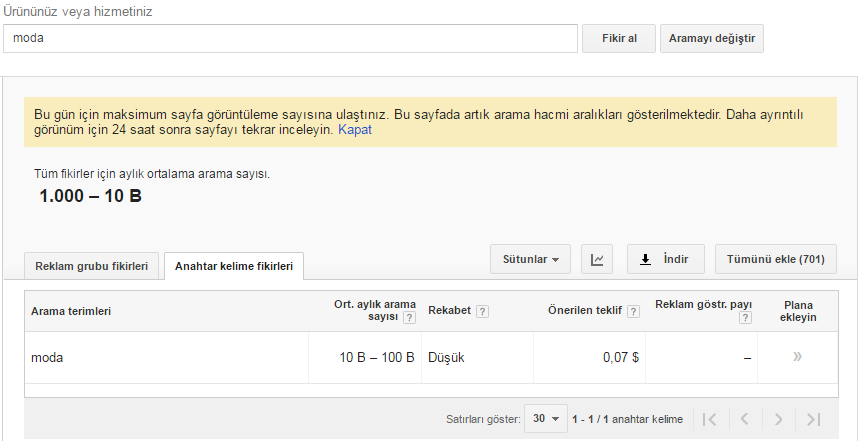Click 'Reklam göstr. payı' column header

tap(704, 304)
